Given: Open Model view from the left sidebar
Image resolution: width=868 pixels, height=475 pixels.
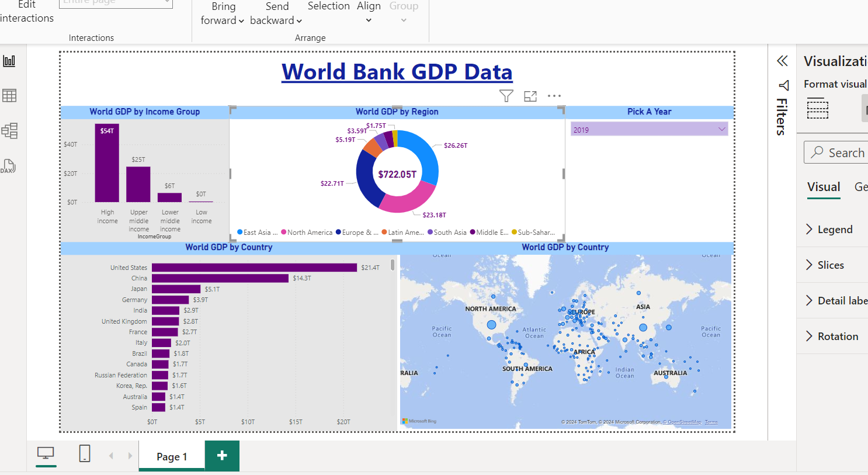Looking at the screenshot, I should 9,130.
